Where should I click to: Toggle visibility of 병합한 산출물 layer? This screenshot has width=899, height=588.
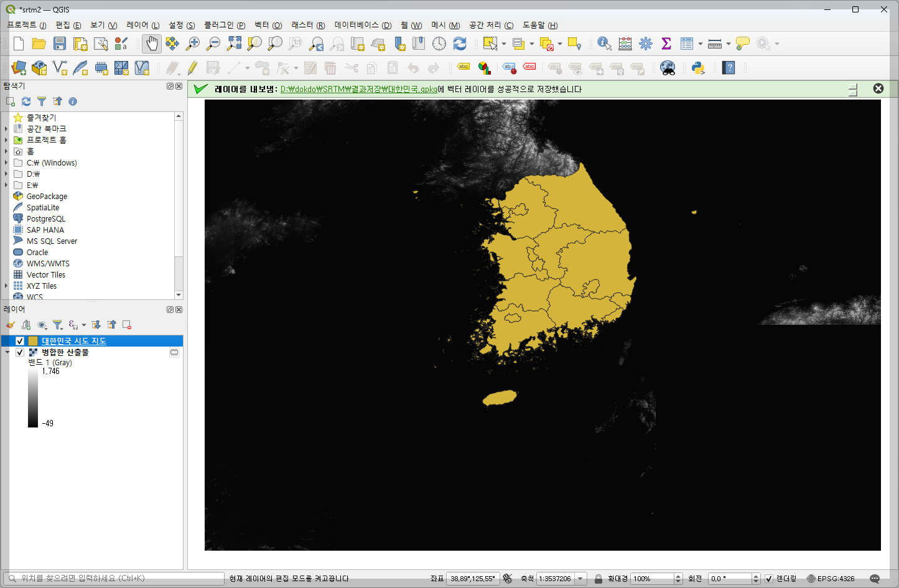tap(20, 352)
